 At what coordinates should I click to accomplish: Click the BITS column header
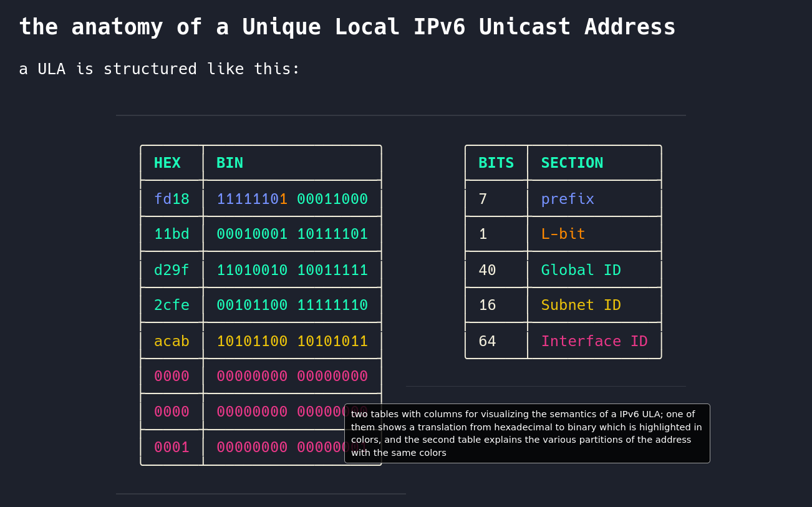tap(496, 163)
